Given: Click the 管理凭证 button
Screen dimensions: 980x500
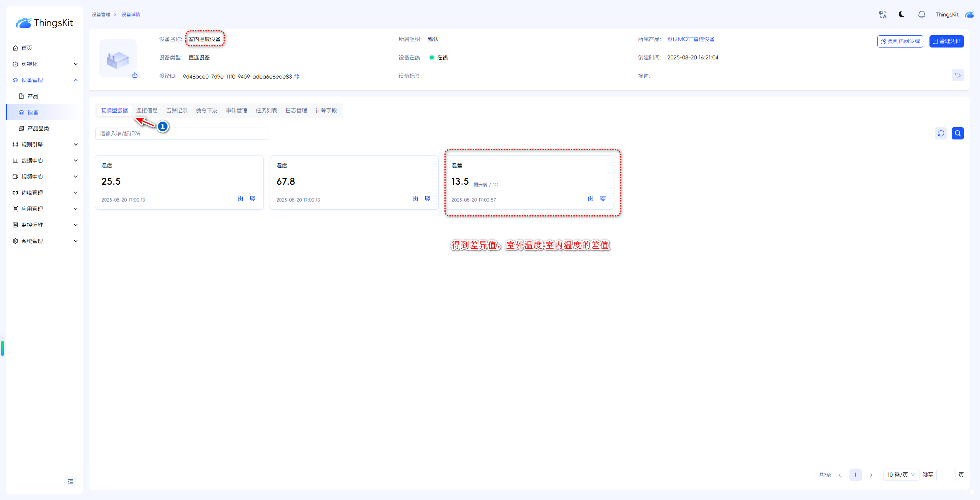Looking at the screenshot, I should point(946,41).
